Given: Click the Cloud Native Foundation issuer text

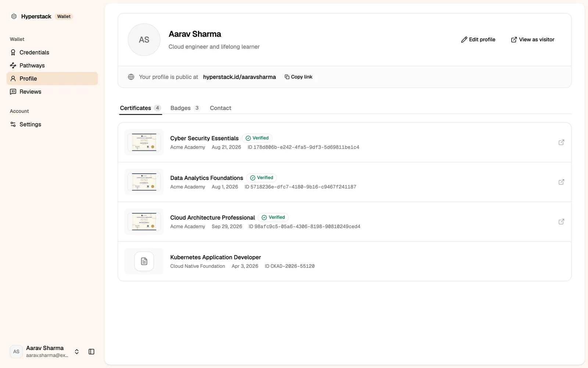Looking at the screenshot, I should click(198, 266).
